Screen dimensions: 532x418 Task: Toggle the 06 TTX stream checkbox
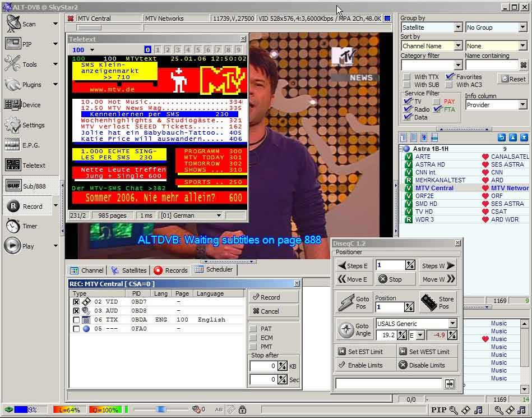(x=76, y=319)
